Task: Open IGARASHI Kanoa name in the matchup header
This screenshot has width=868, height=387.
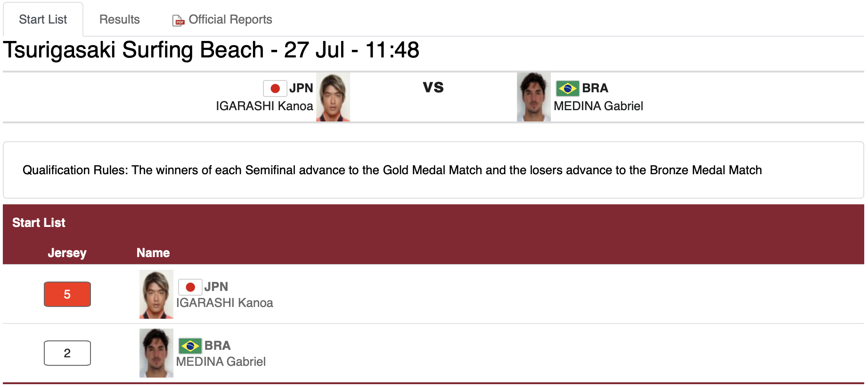Action: 264,106
